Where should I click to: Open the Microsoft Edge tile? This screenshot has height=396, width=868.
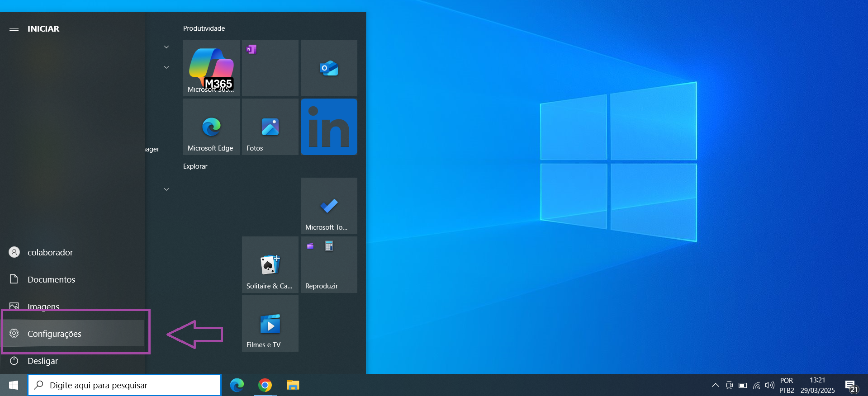211,127
